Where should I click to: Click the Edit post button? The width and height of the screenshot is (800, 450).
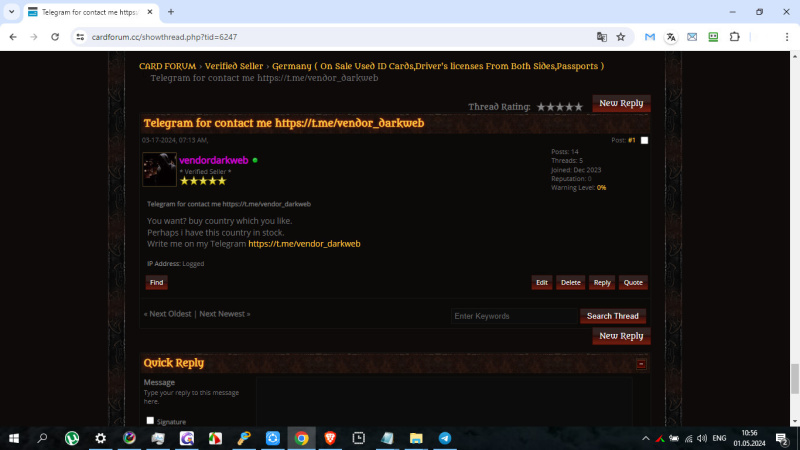(541, 283)
